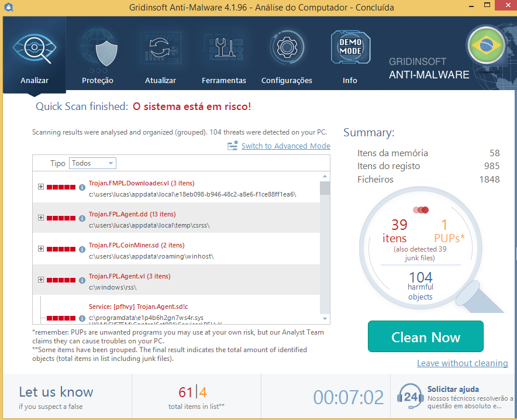The width and height of the screenshot is (517, 420).
Task: Click path c:\users\lucas\appdata\roaming\winhost\
Action: 151,256
